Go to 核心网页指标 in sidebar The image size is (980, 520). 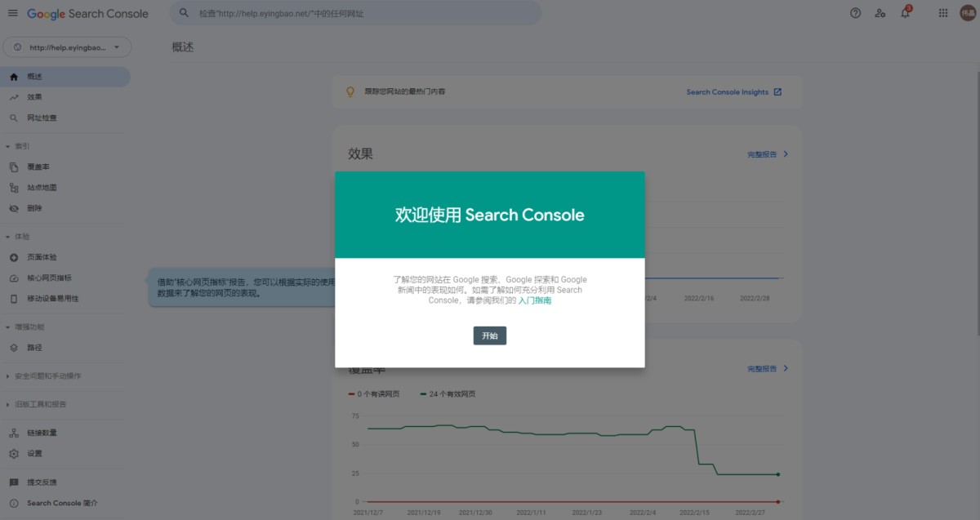point(65,278)
